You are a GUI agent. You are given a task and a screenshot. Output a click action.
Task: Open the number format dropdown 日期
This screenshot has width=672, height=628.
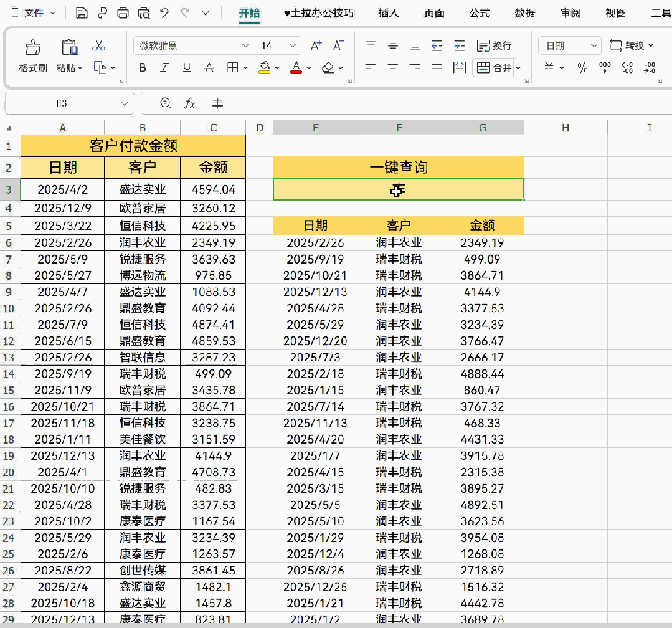(x=570, y=45)
